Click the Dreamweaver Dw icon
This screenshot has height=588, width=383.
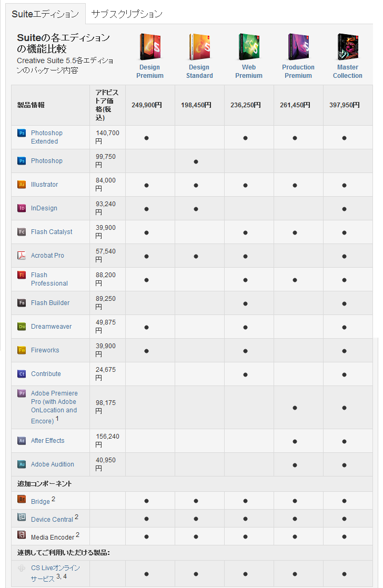coord(22,326)
